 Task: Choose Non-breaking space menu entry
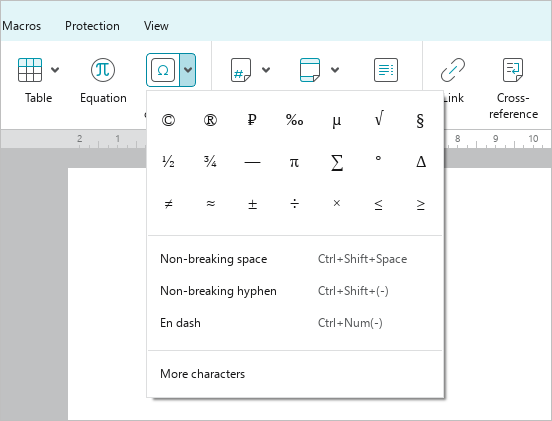(x=295, y=259)
